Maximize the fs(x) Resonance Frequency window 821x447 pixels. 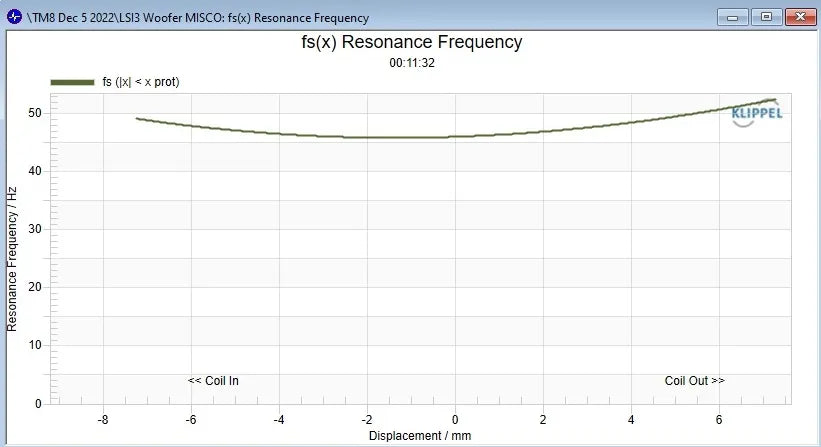tap(766, 16)
